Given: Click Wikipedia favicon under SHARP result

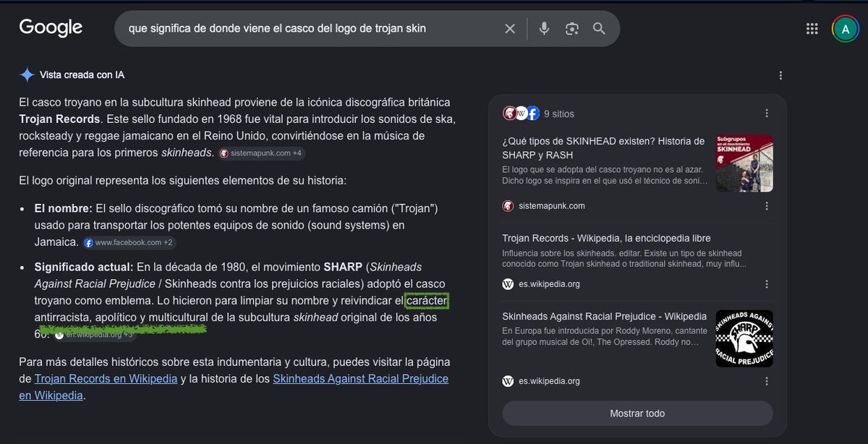Looking at the screenshot, I should [508, 381].
